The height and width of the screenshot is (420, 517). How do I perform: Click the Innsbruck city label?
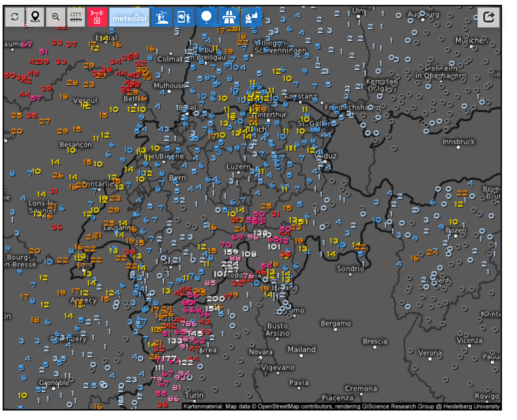point(458,142)
